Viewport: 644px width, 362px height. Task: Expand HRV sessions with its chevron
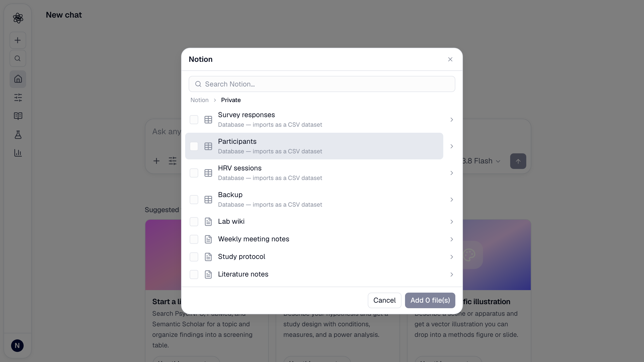point(452,173)
